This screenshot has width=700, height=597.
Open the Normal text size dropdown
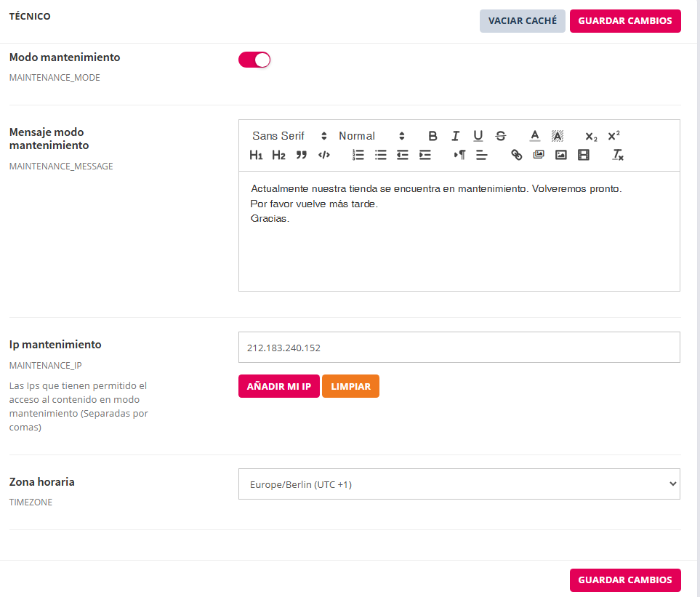(371, 136)
